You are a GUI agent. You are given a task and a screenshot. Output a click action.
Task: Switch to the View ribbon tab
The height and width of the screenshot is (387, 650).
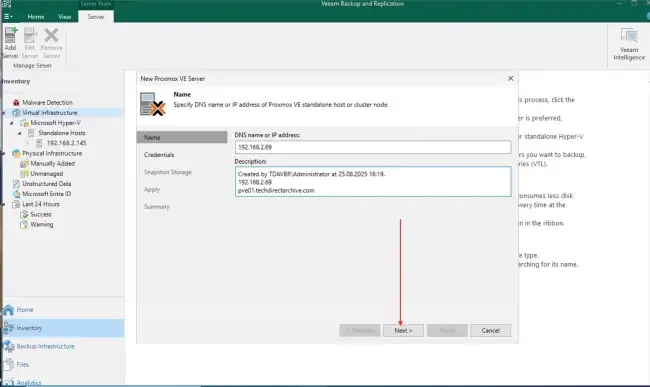coord(64,17)
